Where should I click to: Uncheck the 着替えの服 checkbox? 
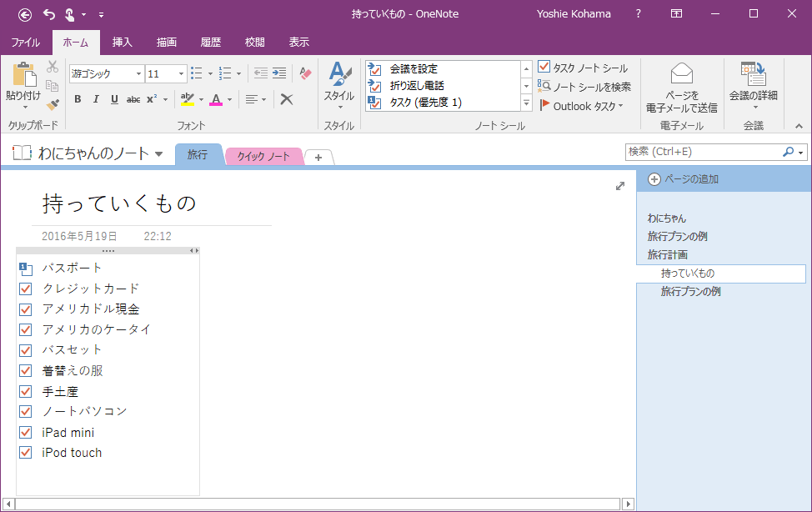tap(25, 370)
